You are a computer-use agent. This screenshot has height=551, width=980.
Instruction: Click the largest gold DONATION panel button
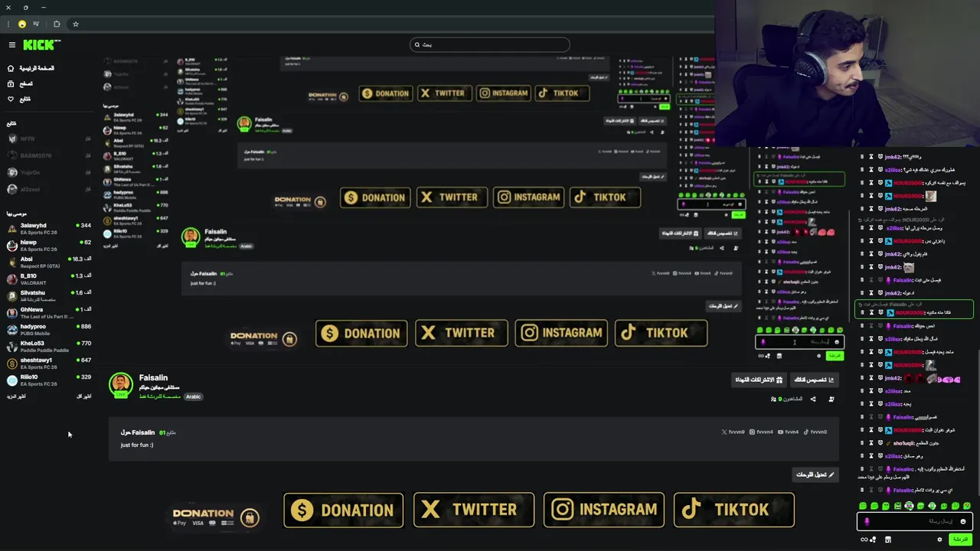(x=344, y=510)
